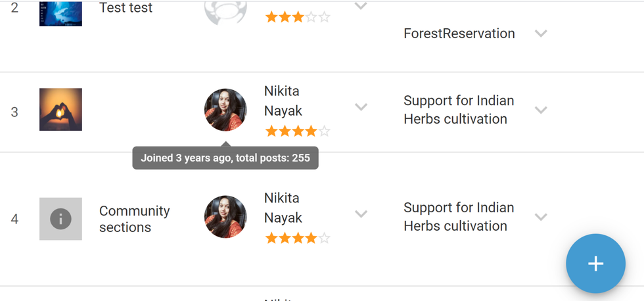644x301 pixels.
Task: Click Nikita Nayak's avatar in row 3
Action: [225, 110]
